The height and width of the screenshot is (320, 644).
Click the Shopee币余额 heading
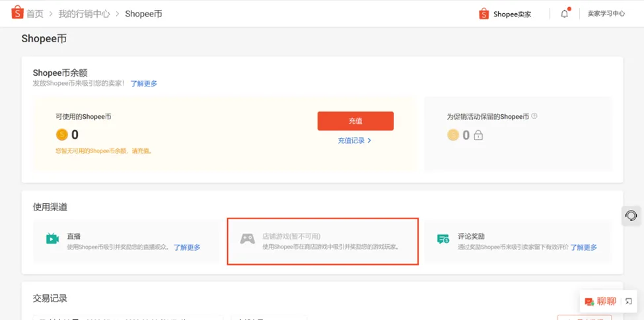[60, 73]
